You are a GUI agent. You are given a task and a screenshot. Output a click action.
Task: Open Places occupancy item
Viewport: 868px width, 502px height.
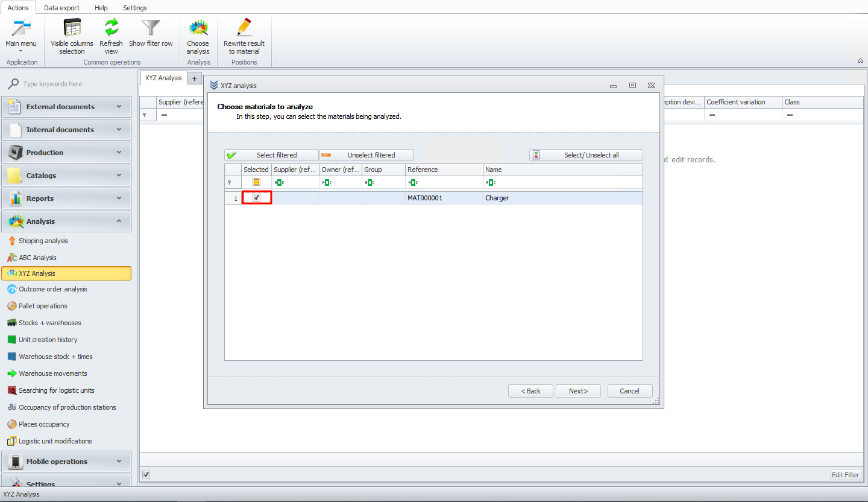coord(44,424)
